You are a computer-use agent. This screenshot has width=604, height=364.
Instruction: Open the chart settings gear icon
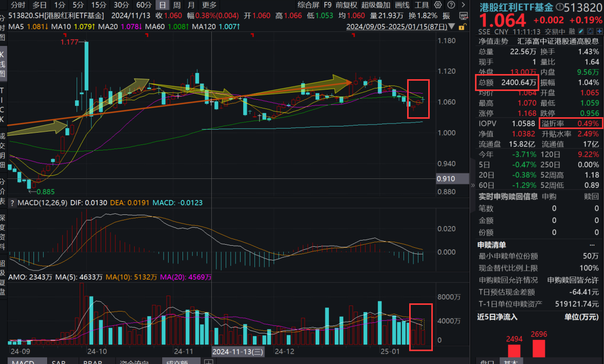coord(437,5)
